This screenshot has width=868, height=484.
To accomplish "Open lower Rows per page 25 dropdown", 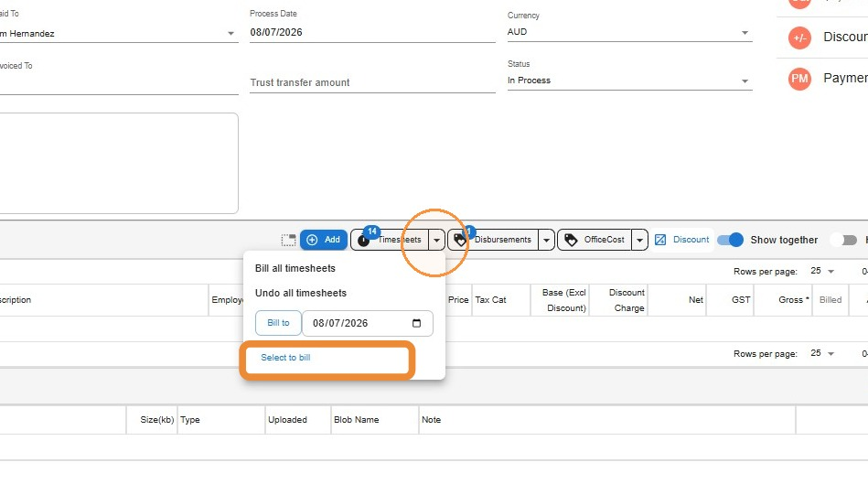I will point(822,353).
